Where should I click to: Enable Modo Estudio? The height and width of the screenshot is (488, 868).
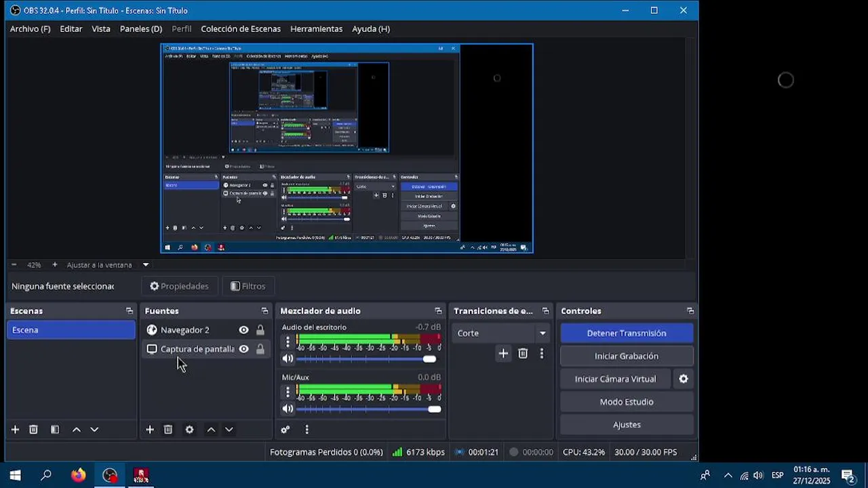click(x=627, y=402)
